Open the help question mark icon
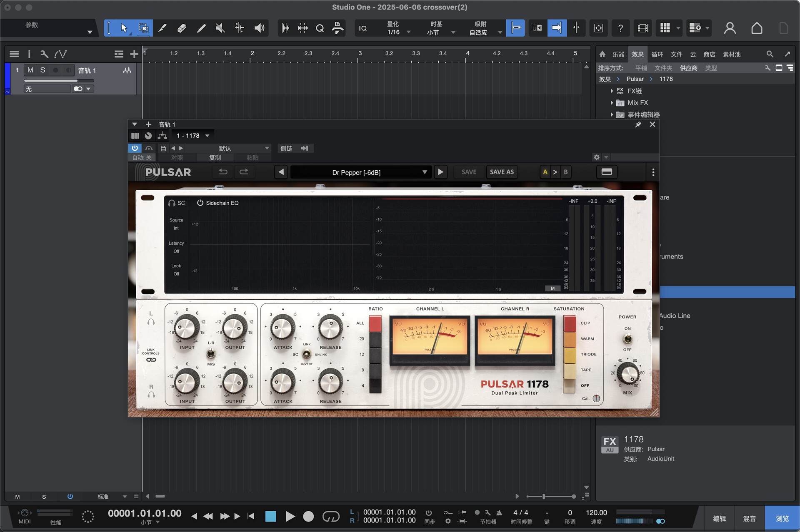800x532 pixels. coord(620,28)
